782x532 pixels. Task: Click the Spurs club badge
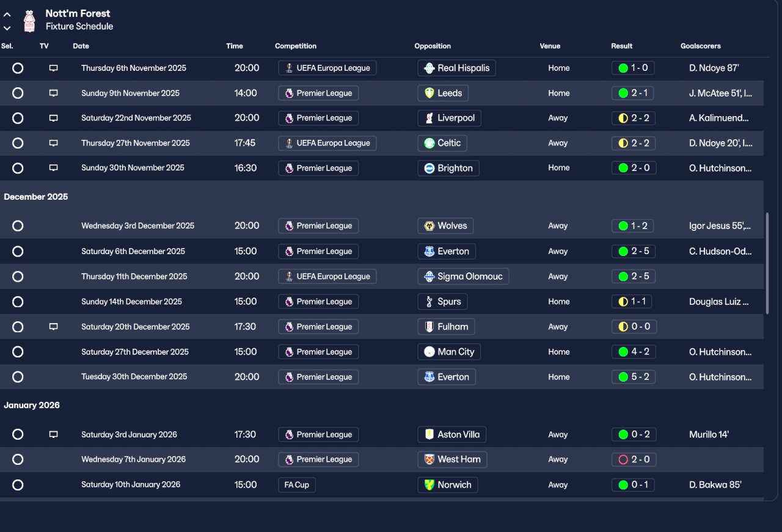click(429, 302)
